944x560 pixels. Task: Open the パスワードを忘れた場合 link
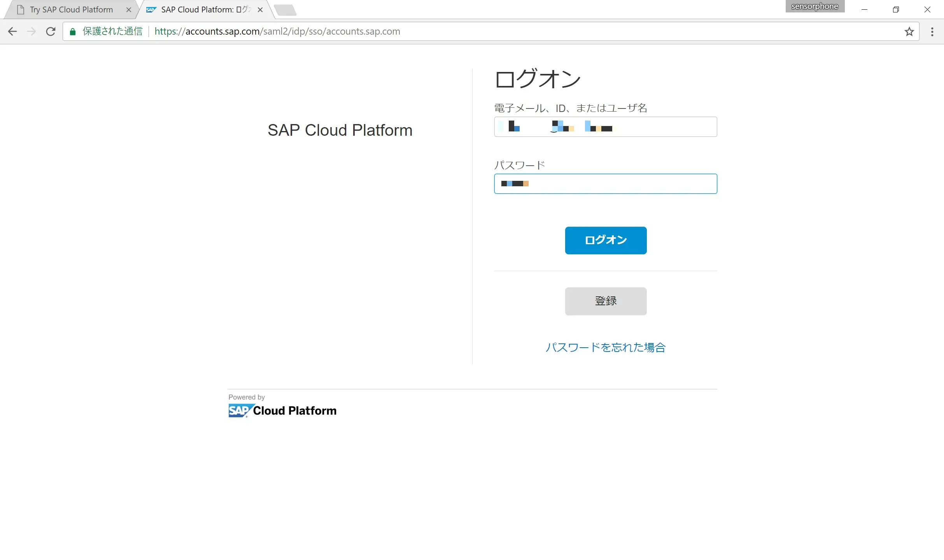pos(605,347)
